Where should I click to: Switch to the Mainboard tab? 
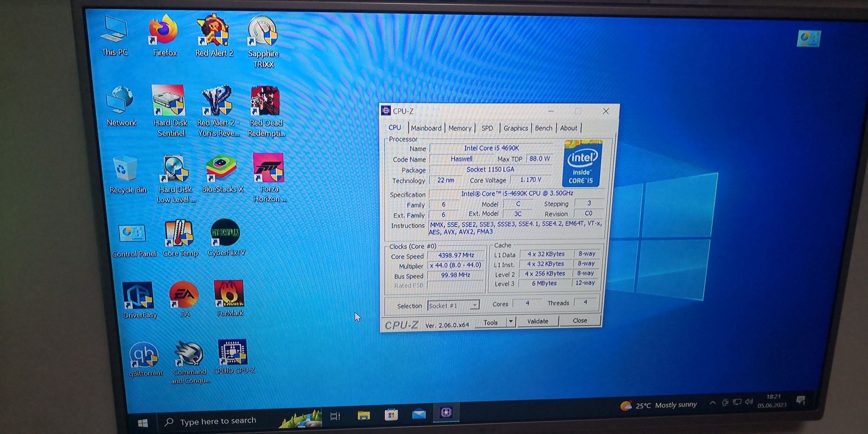coord(426,128)
